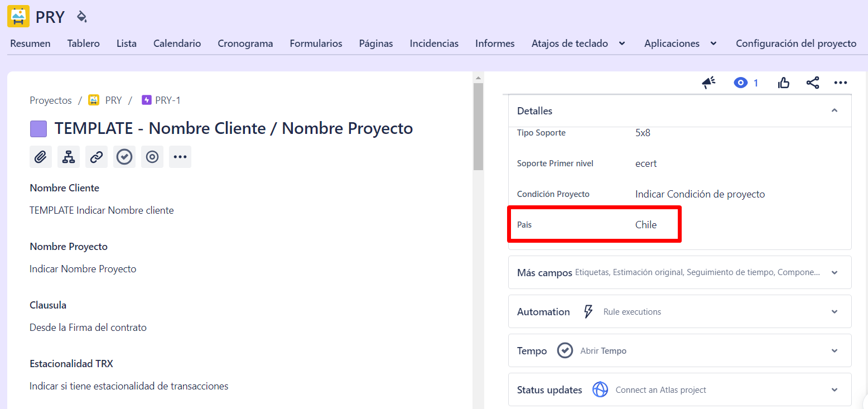Open more actions below issue title
Viewport: 868px width, 409px height.
pyautogui.click(x=180, y=157)
